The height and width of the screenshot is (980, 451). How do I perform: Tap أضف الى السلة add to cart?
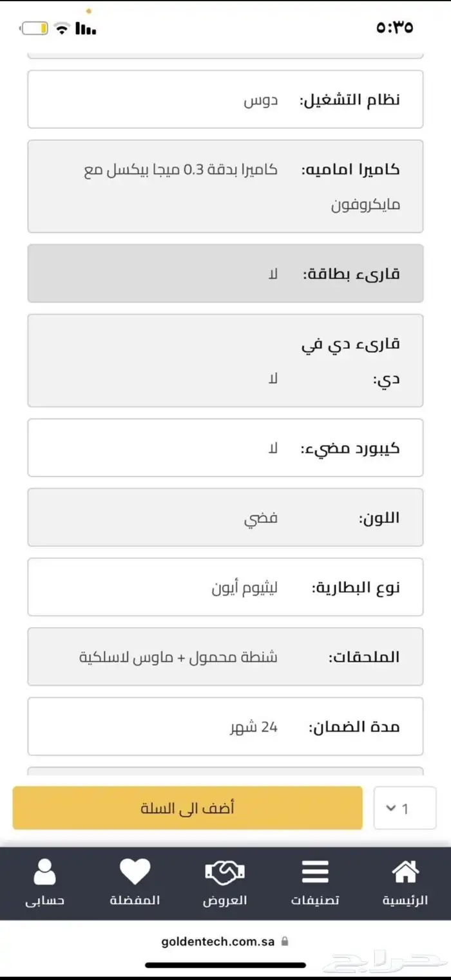tap(187, 808)
